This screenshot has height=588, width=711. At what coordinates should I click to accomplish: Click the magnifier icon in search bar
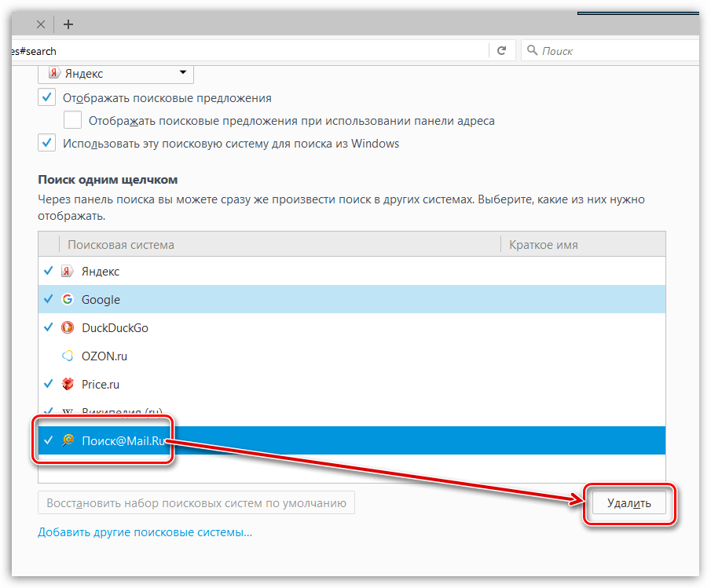pyautogui.click(x=533, y=50)
